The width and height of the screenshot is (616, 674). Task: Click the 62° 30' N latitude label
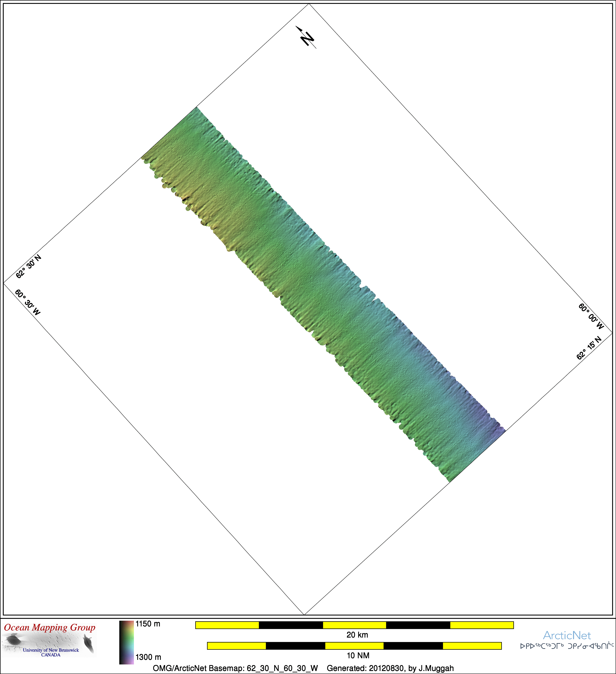point(28,267)
